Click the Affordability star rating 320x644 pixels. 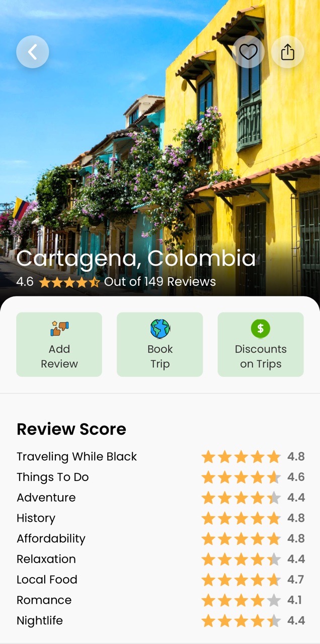(241, 539)
